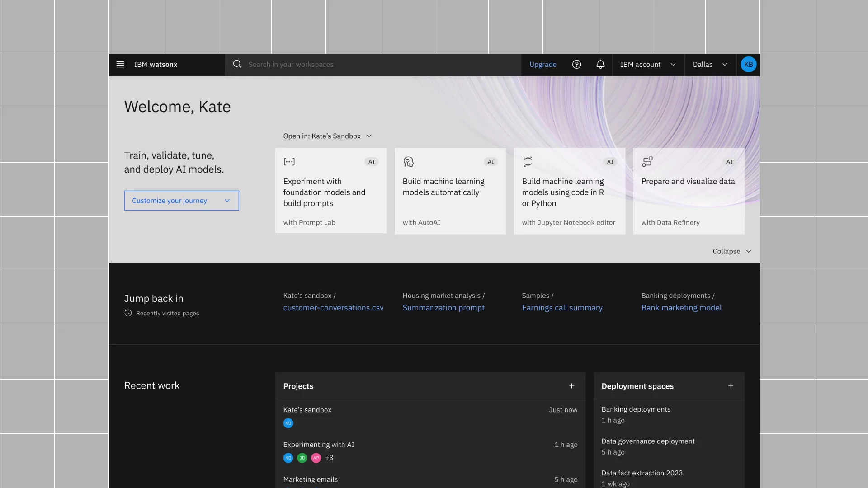Click the recently visited pages clock icon
Viewport: 868px width, 488px height.
pyautogui.click(x=128, y=313)
